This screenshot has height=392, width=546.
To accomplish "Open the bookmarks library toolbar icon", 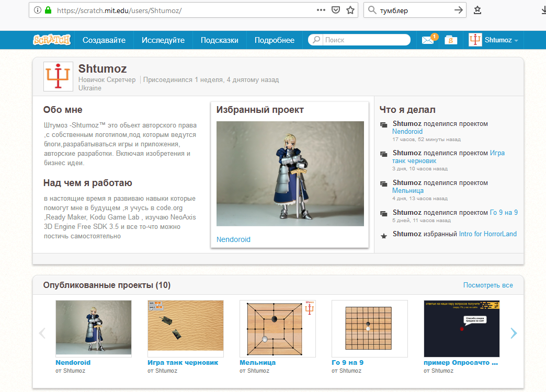I will click(477, 10).
